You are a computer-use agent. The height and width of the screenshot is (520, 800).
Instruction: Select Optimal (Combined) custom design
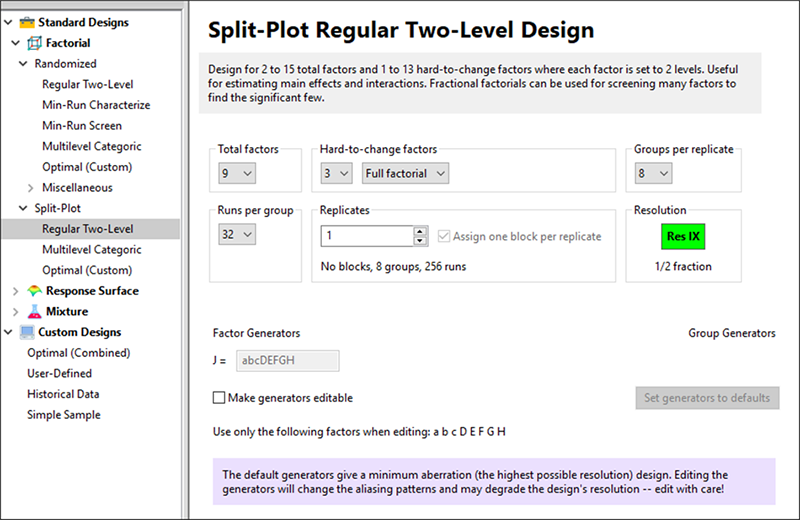tap(78, 353)
